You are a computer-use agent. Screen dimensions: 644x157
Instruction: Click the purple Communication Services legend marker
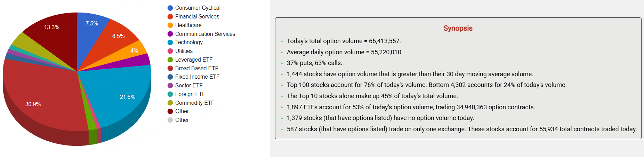170,34
